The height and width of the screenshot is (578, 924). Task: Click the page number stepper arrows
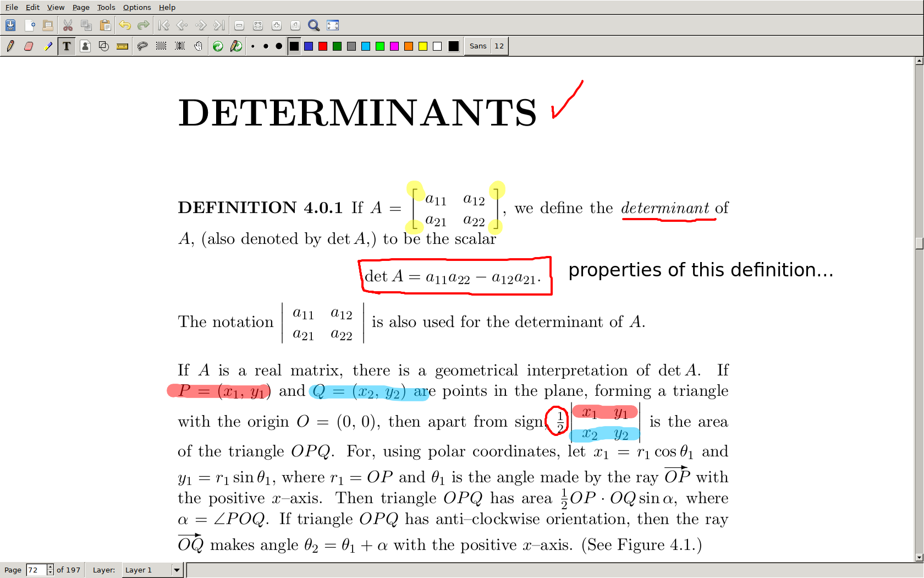50,570
